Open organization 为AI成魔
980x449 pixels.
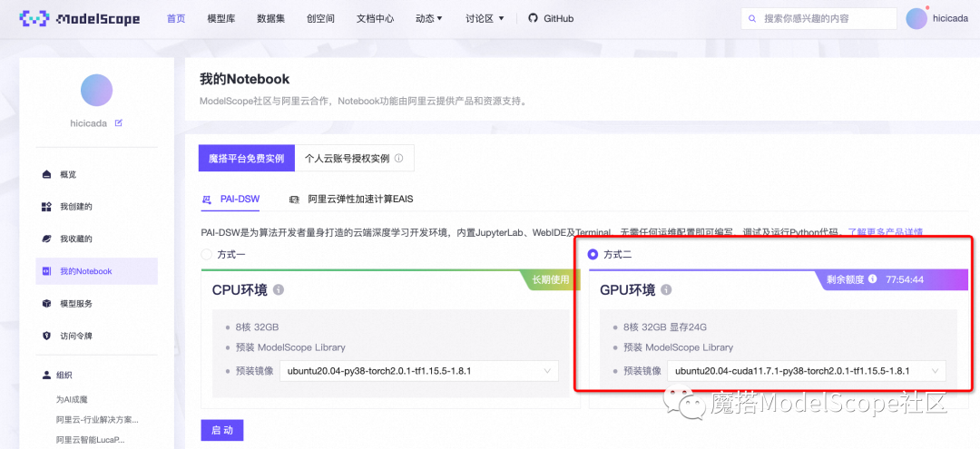coord(72,399)
